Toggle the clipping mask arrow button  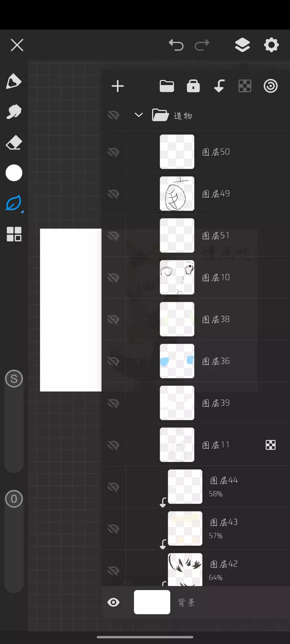219,86
